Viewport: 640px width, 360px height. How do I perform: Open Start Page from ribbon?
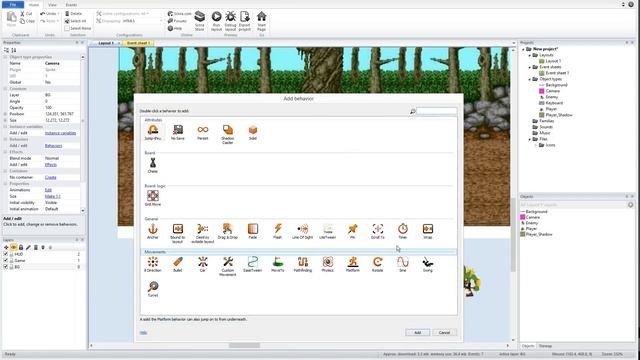(x=262, y=21)
